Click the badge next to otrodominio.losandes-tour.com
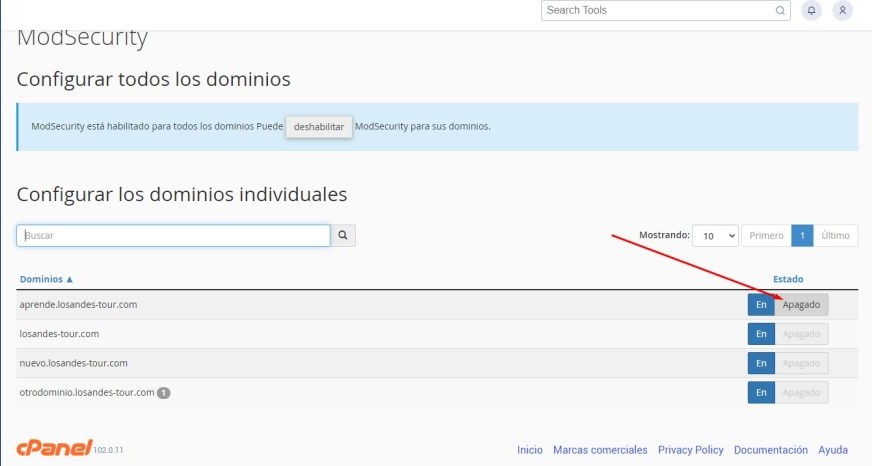The width and height of the screenshot is (872, 466). [x=164, y=393]
